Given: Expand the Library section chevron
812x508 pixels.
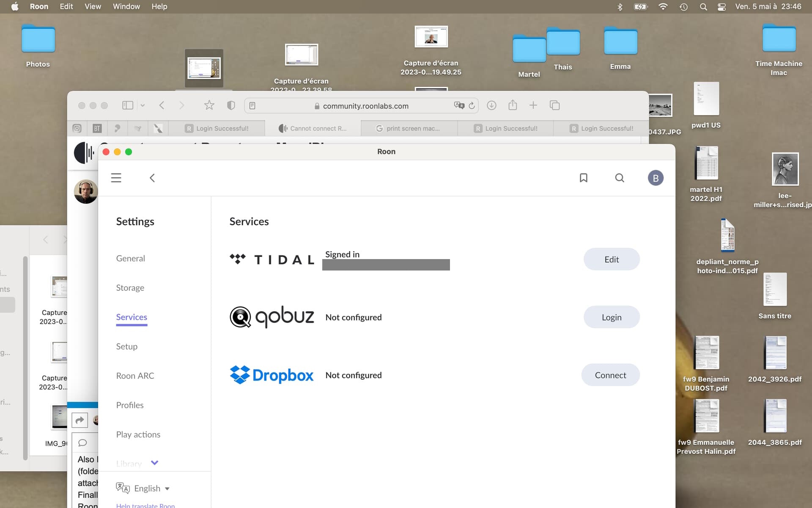Looking at the screenshot, I should coord(154,463).
